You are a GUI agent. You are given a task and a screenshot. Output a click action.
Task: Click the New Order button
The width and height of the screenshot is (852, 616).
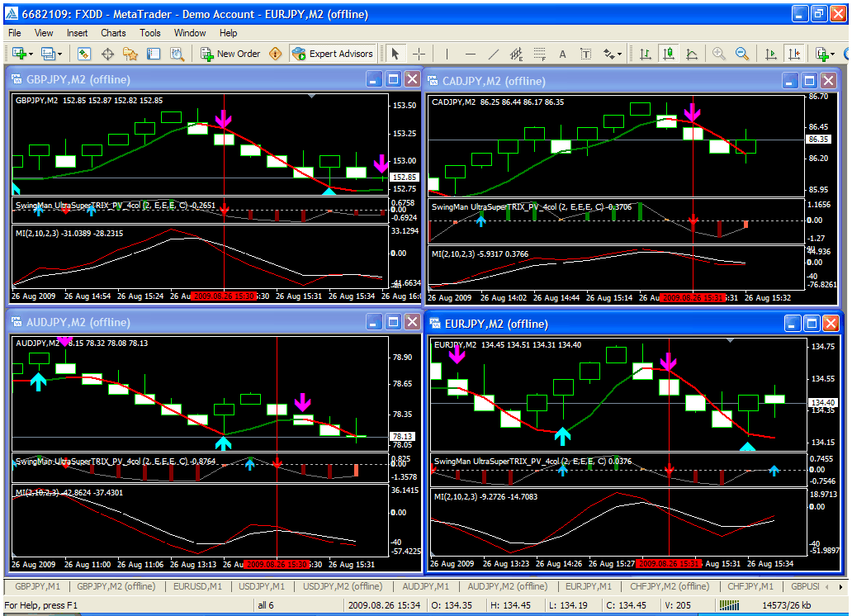230,54
